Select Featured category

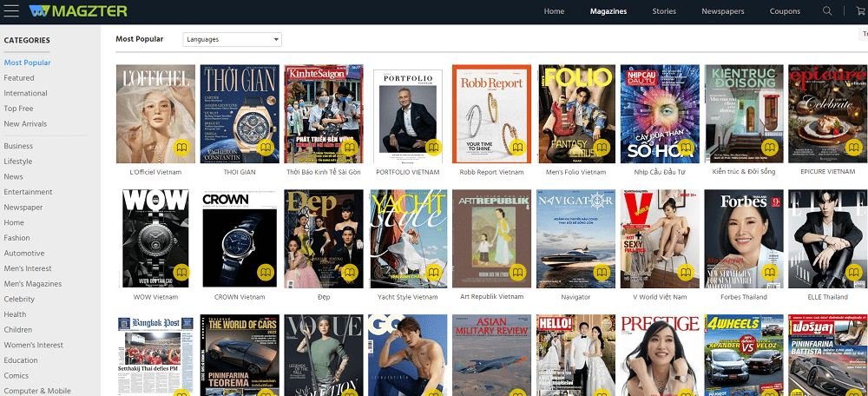click(19, 78)
